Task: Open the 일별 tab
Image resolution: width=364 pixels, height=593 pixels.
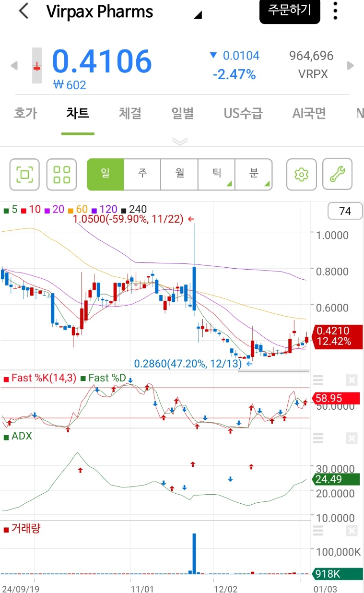Action: pos(182,114)
